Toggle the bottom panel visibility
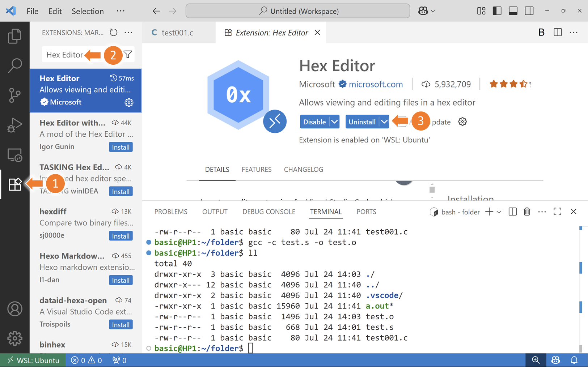588x367 pixels. point(513,11)
